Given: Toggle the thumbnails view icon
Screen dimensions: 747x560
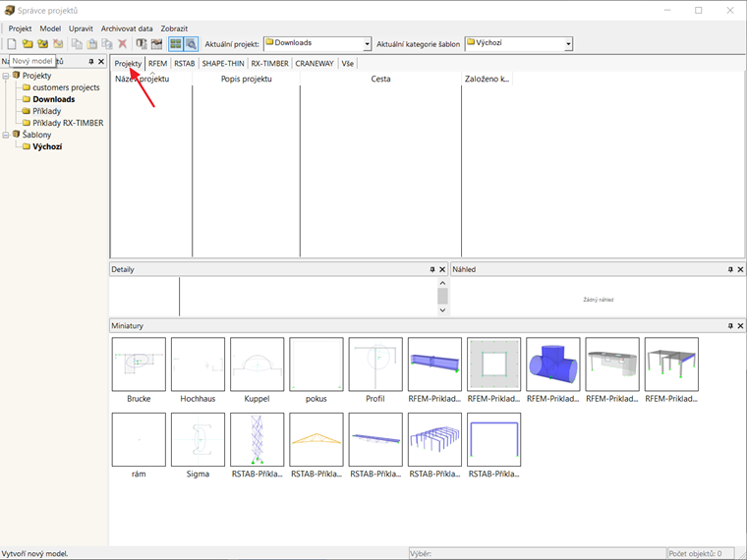Looking at the screenshot, I should pos(176,44).
